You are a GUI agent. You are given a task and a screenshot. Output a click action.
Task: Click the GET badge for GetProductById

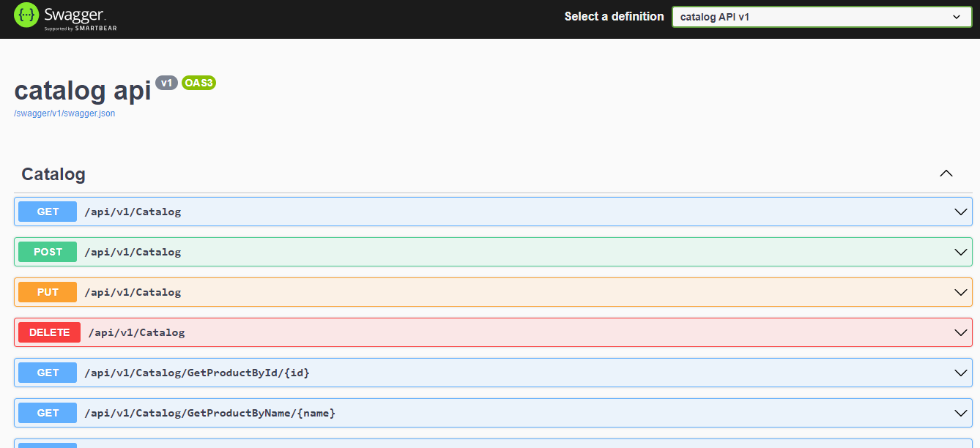(x=48, y=373)
